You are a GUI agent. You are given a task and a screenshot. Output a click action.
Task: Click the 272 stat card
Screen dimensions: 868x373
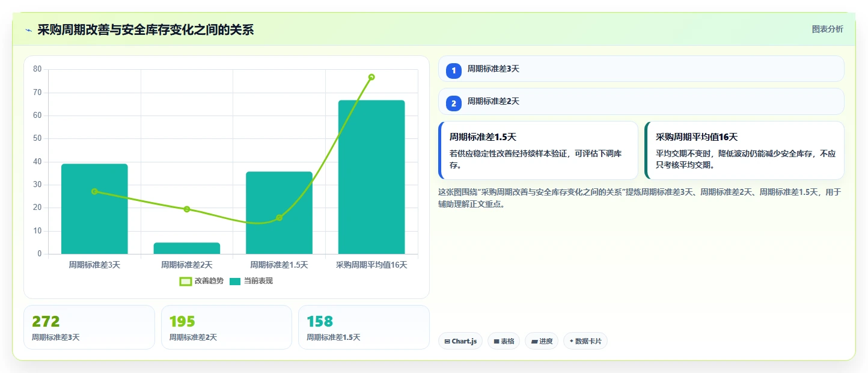(x=90, y=327)
